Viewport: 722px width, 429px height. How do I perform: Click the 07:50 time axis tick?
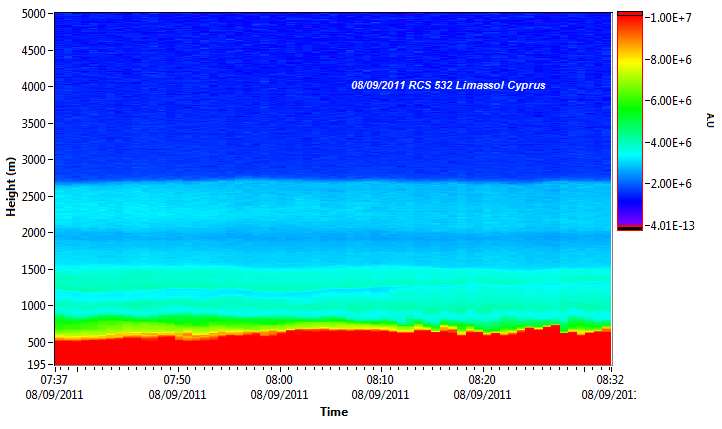click(x=176, y=380)
